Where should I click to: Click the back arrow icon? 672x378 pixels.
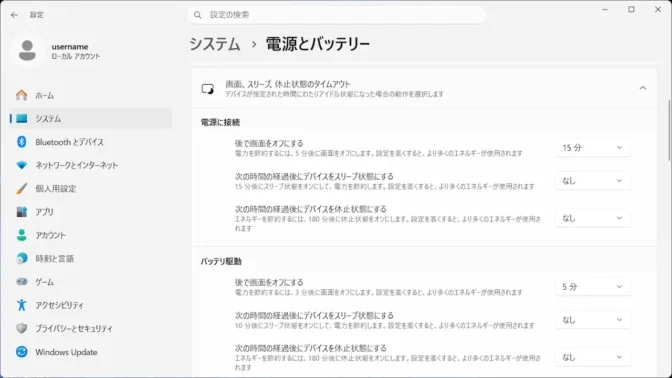[x=14, y=15]
